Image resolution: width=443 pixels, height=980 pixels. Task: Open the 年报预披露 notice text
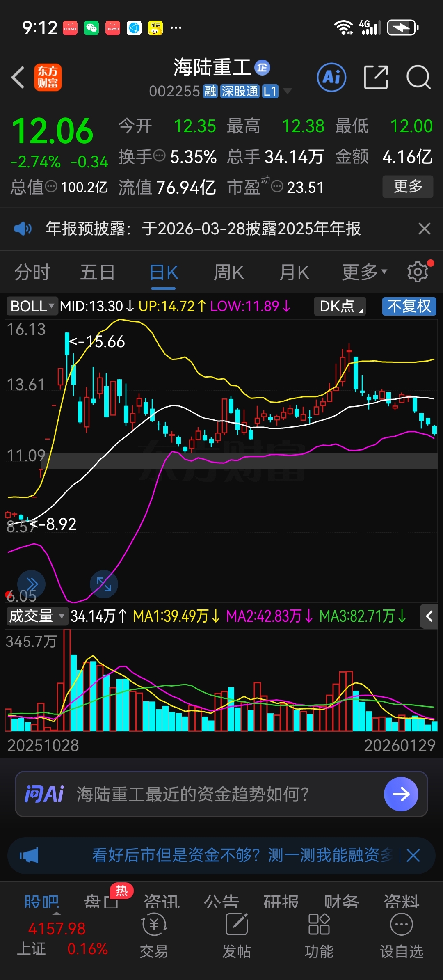[203, 229]
